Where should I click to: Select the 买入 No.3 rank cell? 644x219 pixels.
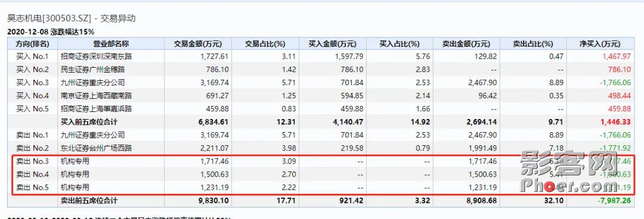pos(32,83)
